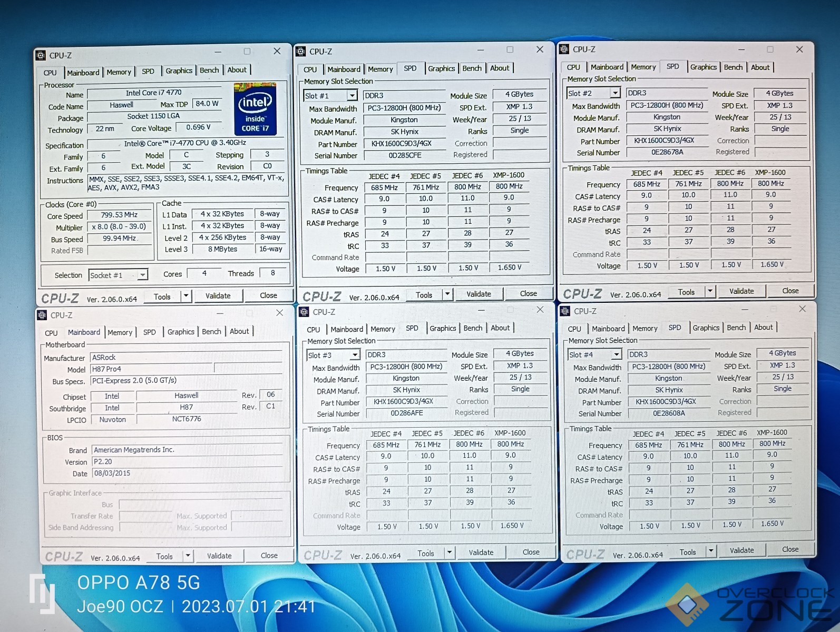Click Tools button in the Intel Core i7 window
This screenshot has width=840, height=632.
coord(162,297)
